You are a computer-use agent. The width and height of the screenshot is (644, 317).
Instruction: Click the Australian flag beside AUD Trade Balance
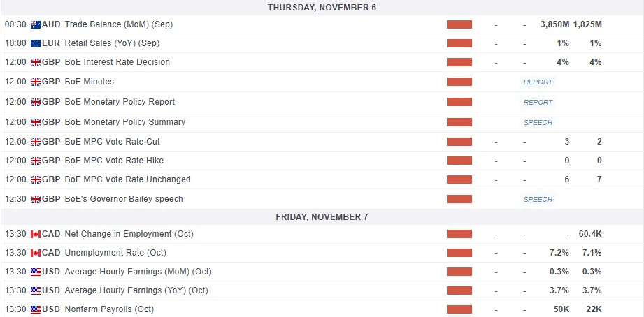[36, 24]
